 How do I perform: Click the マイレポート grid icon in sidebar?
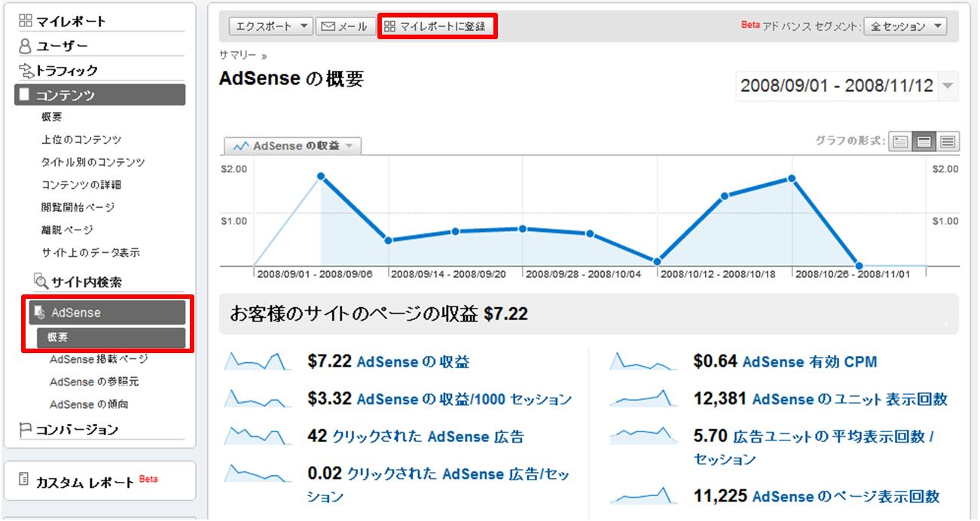[x=26, y=21]
